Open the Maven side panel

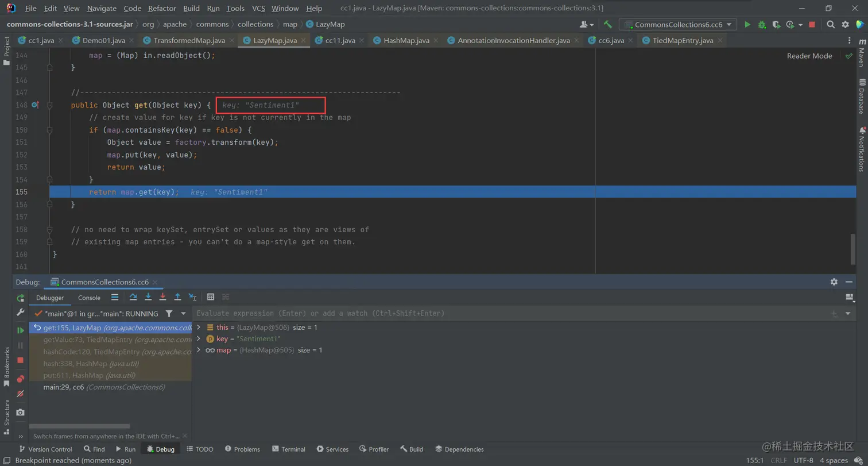(862, 54)
